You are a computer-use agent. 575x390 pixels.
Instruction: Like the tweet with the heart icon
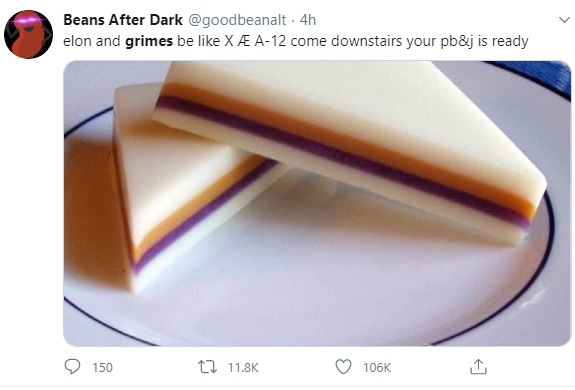click(x=343, y=367)
